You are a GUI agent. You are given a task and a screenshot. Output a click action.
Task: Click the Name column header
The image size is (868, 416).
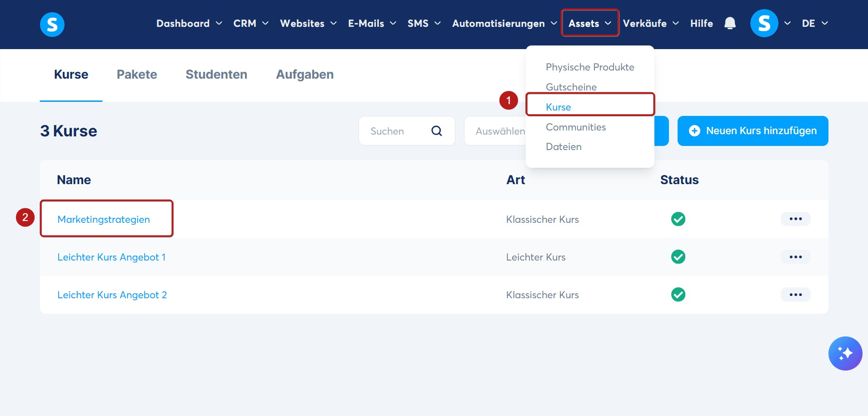[74, 180]
